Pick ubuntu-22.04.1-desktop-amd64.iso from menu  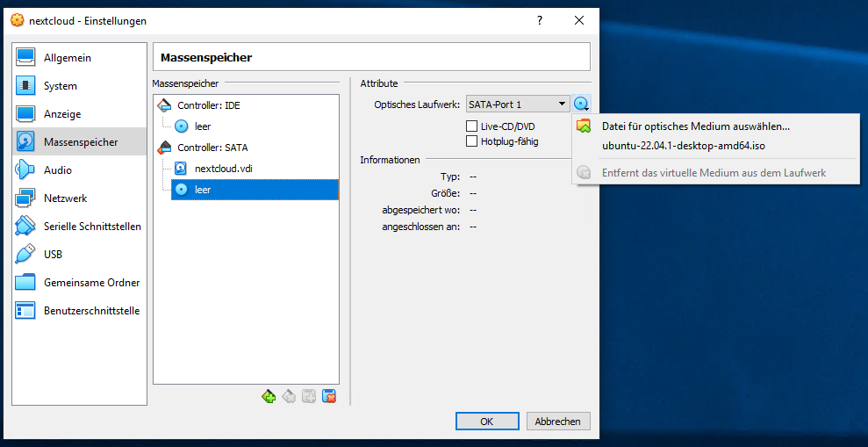(x=715, y=147)
